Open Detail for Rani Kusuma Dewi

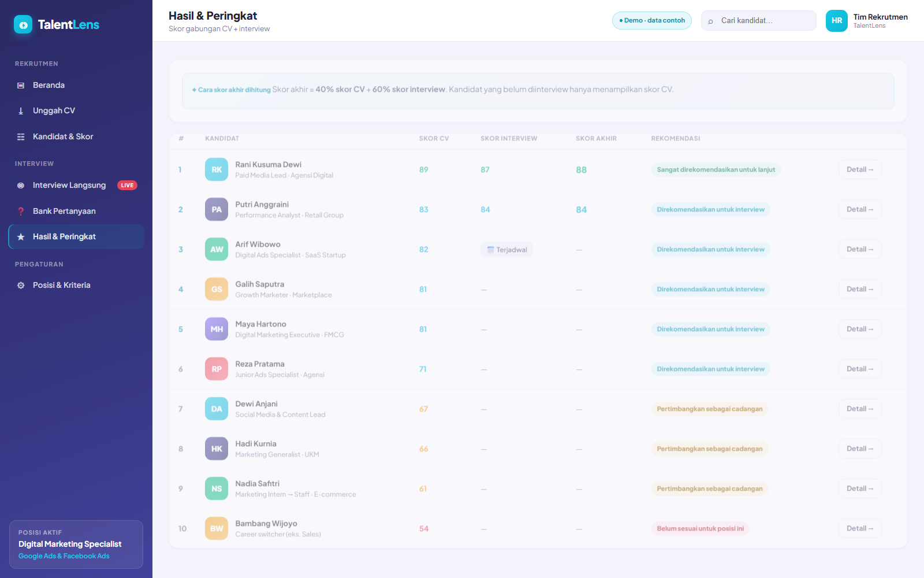point(860,169)
